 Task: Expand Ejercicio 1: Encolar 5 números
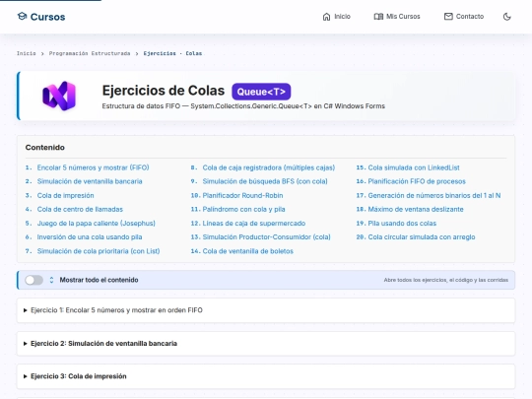click(266, 310)
